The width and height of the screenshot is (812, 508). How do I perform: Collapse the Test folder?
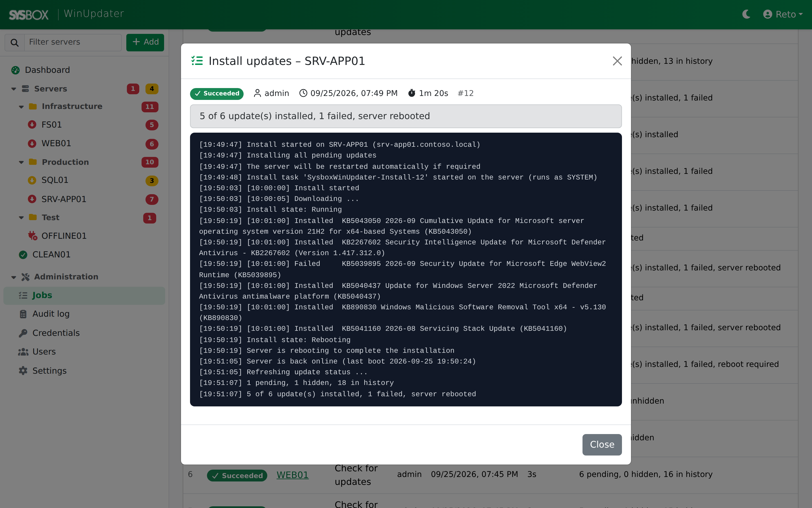point(21,218)
